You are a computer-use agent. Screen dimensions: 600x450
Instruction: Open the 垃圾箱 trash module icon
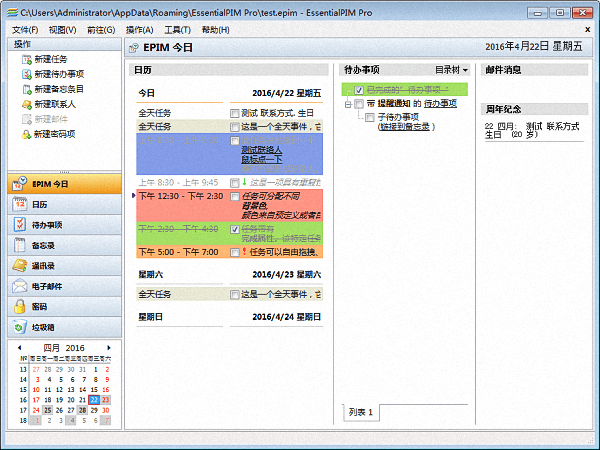click(x=19, y=327)
